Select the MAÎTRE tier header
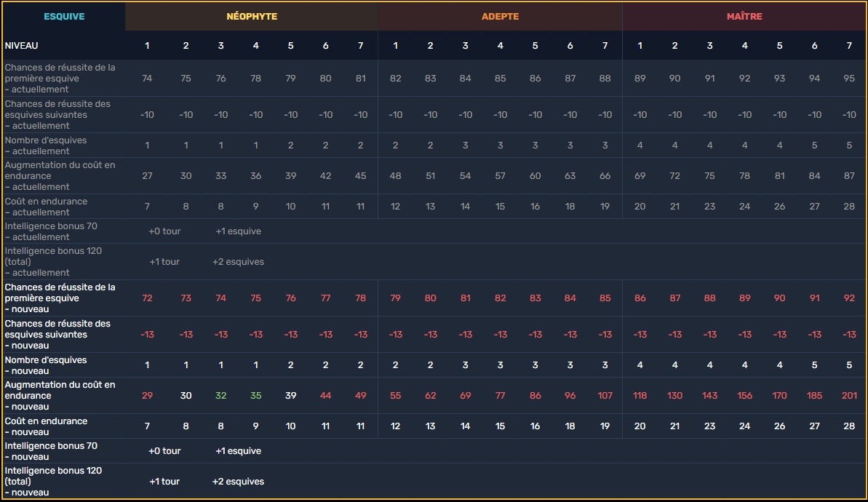The height and width of the screenshot is (502, 868). (744, 17)
